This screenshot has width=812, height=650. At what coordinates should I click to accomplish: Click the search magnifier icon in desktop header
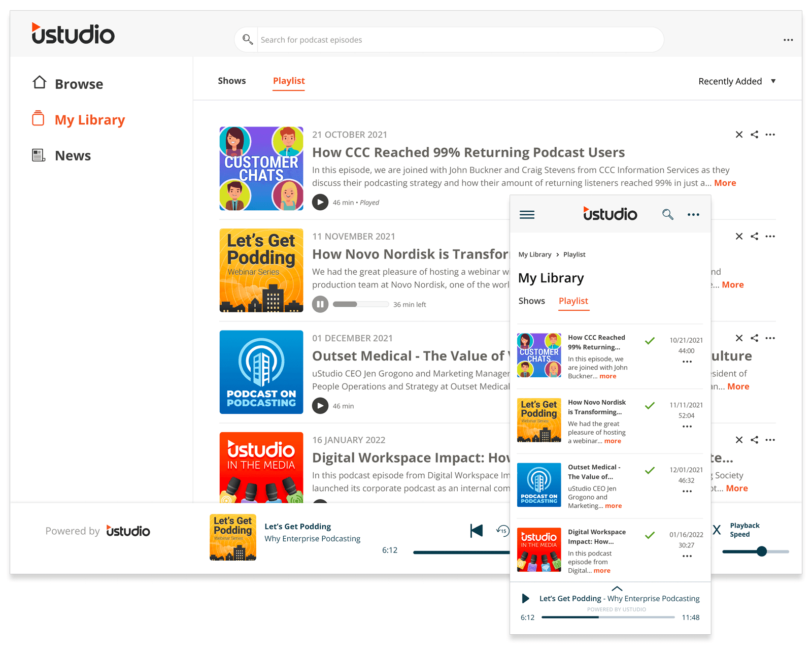point(248,40)
